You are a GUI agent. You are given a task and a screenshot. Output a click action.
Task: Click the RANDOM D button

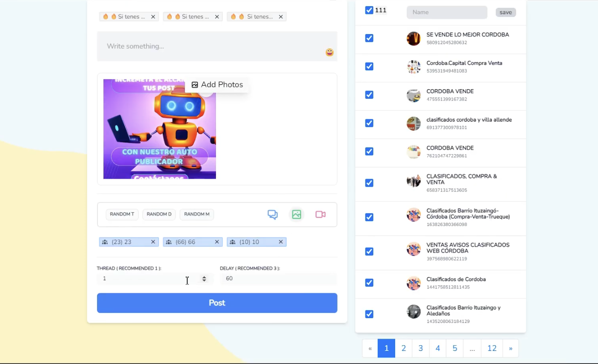pyautogui.click(x=159, y=215)
